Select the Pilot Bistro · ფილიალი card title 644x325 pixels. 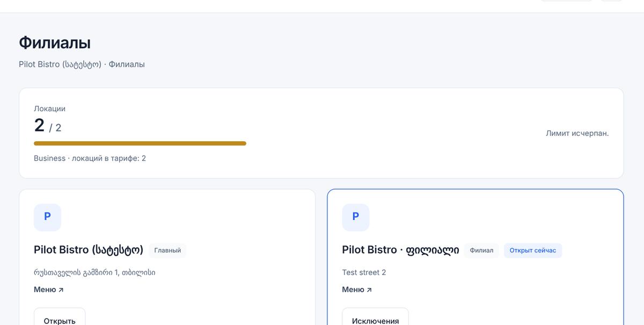[400, 250]
